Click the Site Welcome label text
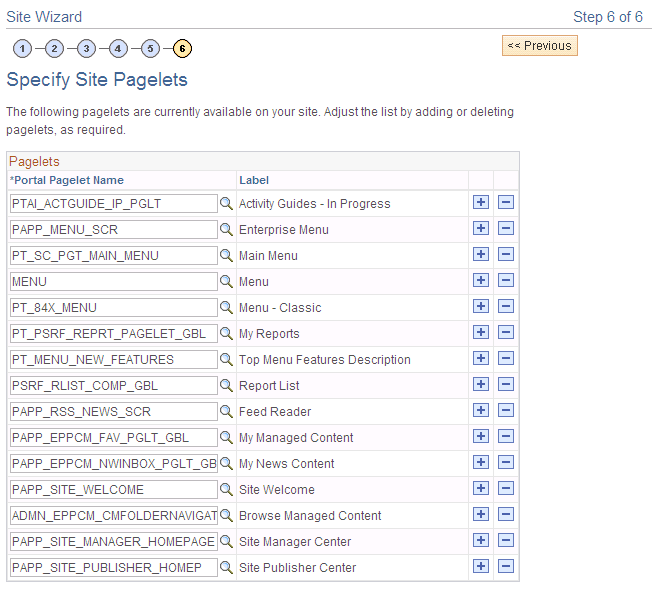655x590 pixels. point(277,489)
